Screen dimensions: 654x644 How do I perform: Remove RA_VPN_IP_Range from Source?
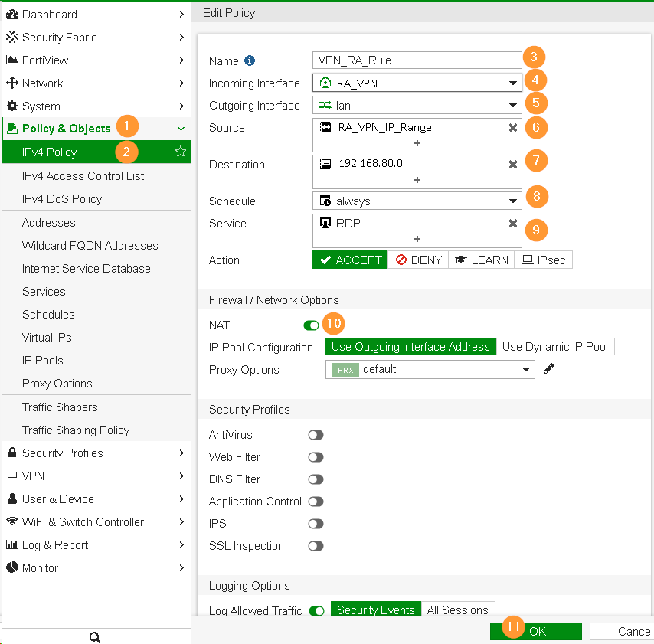513,128
